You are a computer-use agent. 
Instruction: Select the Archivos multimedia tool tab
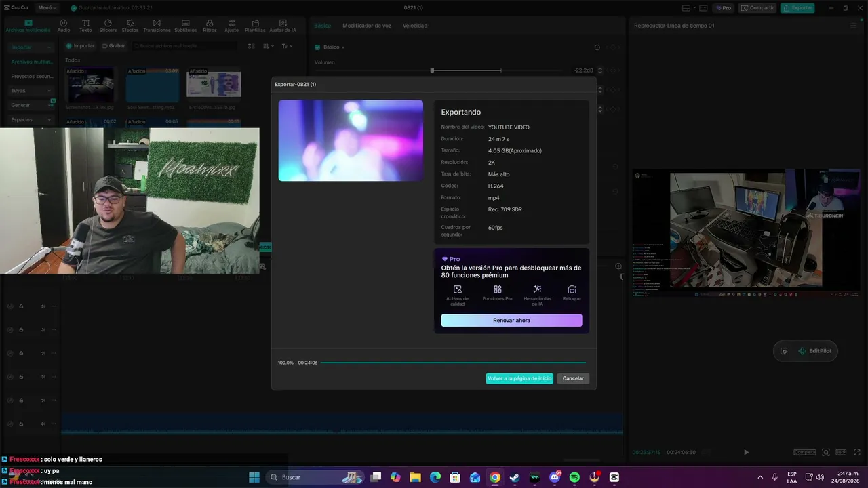[28, 26]
